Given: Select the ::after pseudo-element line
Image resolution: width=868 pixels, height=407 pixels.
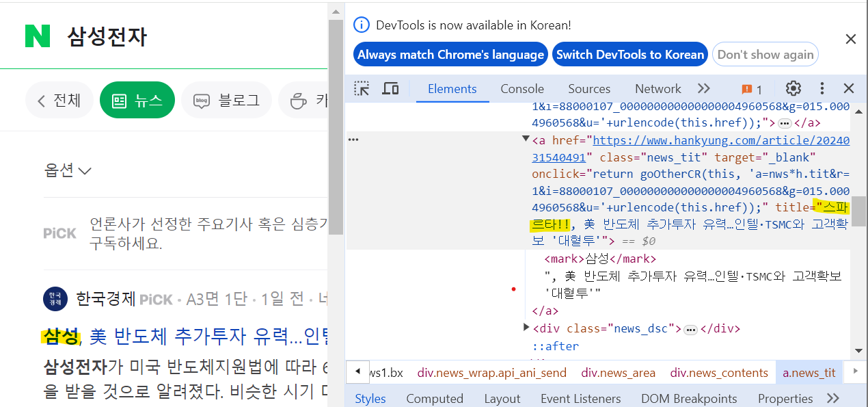Looking at the screenshot, I should pos(556,346).
